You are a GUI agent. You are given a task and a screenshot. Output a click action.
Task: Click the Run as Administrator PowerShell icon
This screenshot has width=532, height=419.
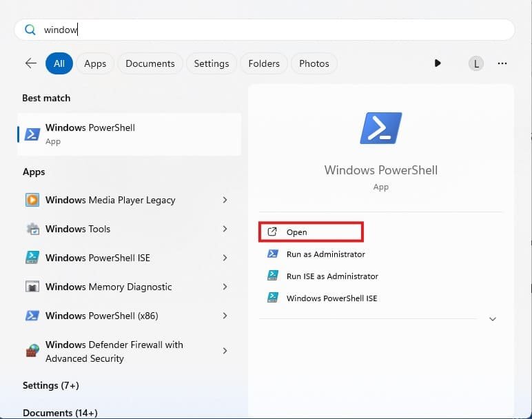272,254
